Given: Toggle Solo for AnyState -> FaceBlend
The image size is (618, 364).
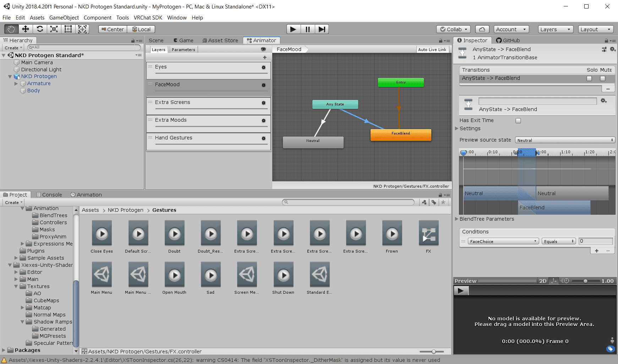Looking at the screenshot, I should [x=589, y=78].
